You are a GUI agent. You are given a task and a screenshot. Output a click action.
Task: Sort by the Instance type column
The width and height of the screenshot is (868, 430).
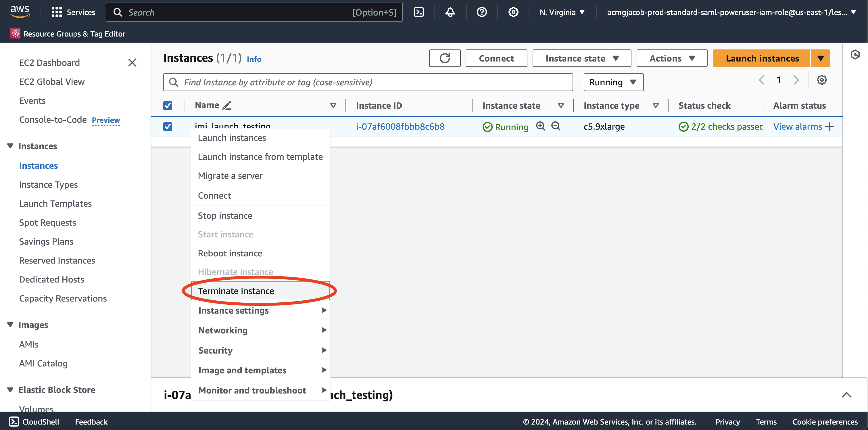pyautogui.click(x=656, y=105)
